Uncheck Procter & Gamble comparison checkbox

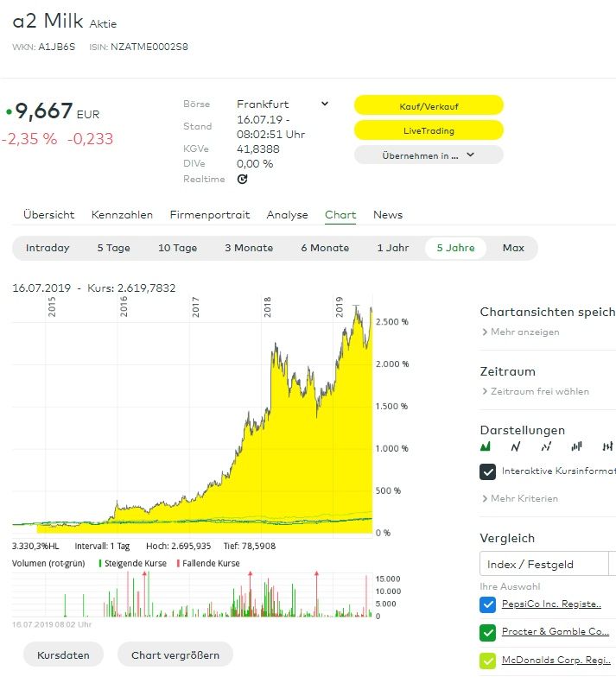coord(487,632)
